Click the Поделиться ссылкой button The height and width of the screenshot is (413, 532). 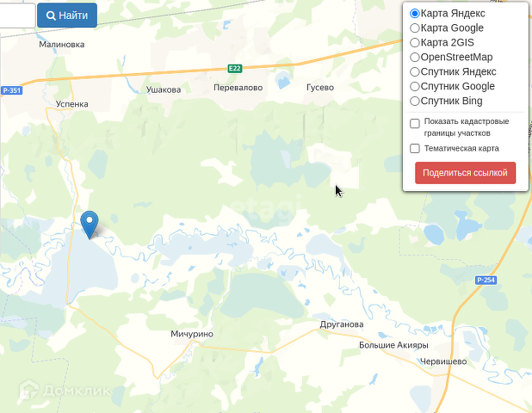pos(465,173)
